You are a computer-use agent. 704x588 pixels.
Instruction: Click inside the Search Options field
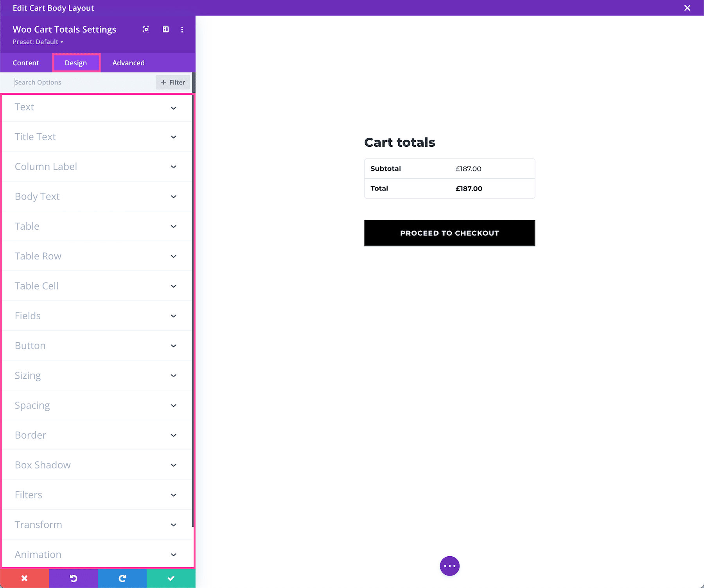pyautogui.click(x=78, y=82)
